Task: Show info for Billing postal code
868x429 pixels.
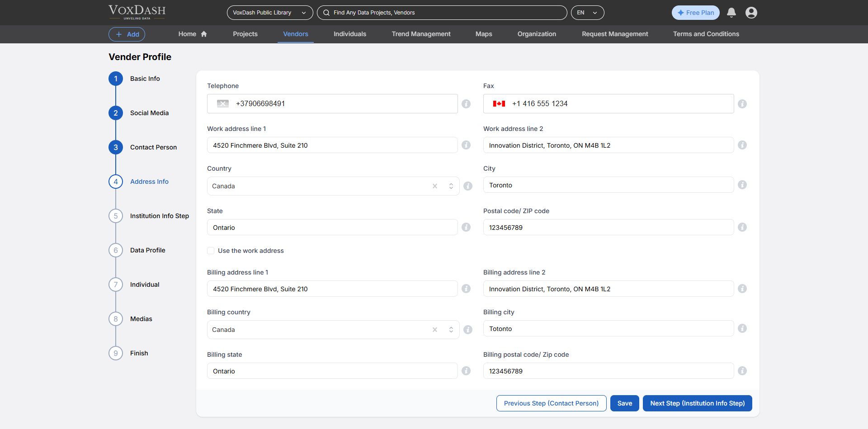Action: 742,371
